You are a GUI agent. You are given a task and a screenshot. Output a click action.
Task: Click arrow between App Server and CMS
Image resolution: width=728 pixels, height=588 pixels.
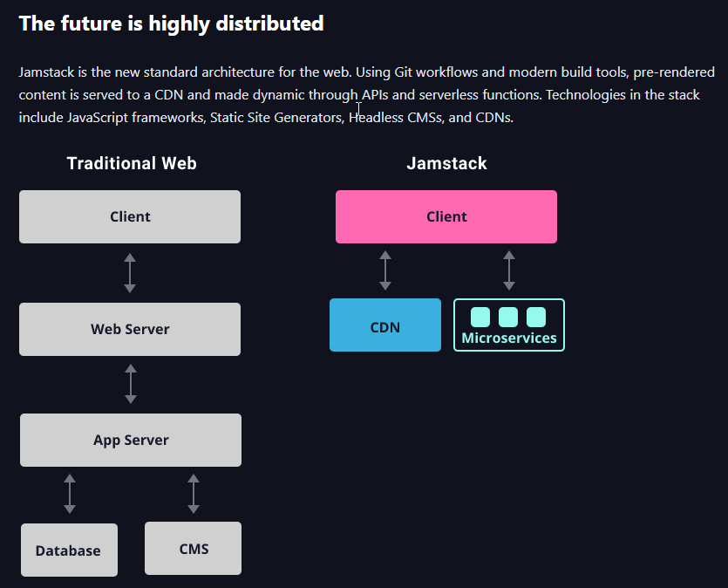click(194, 494)
